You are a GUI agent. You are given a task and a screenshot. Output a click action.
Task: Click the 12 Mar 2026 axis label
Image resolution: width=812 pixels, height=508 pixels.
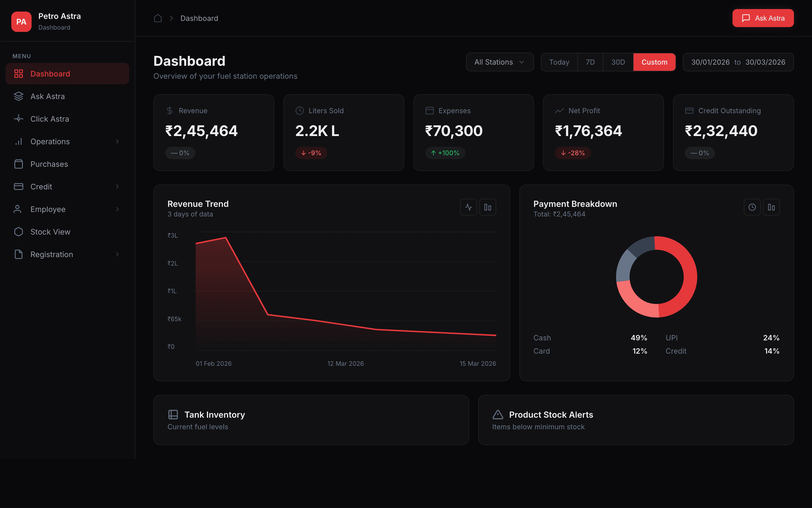point(346,364)
